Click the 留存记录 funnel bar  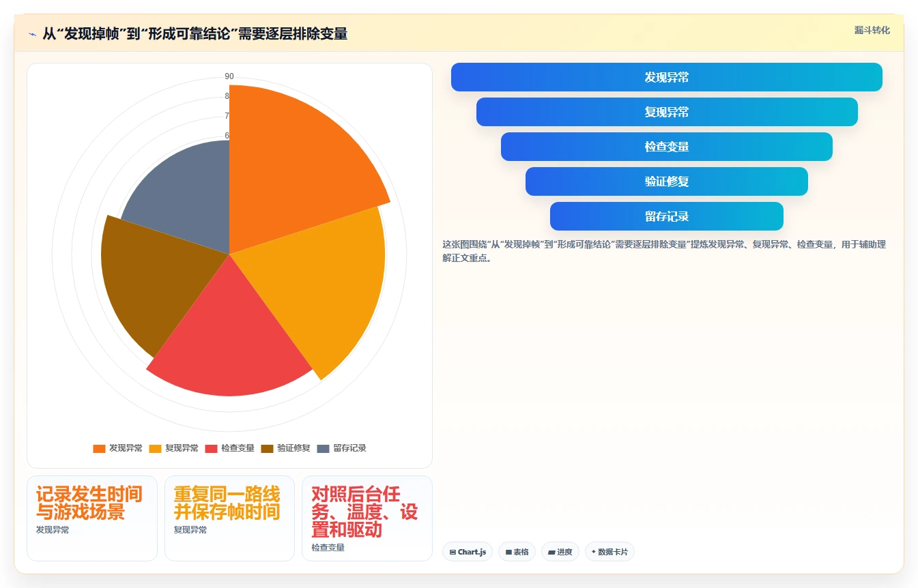point(666,216)
